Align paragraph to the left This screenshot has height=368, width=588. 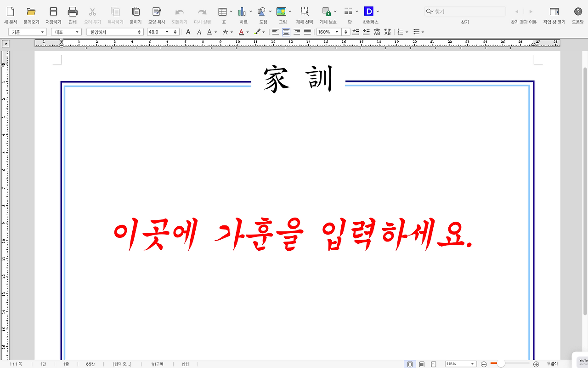pyautogui.click(x=275, y=32)
